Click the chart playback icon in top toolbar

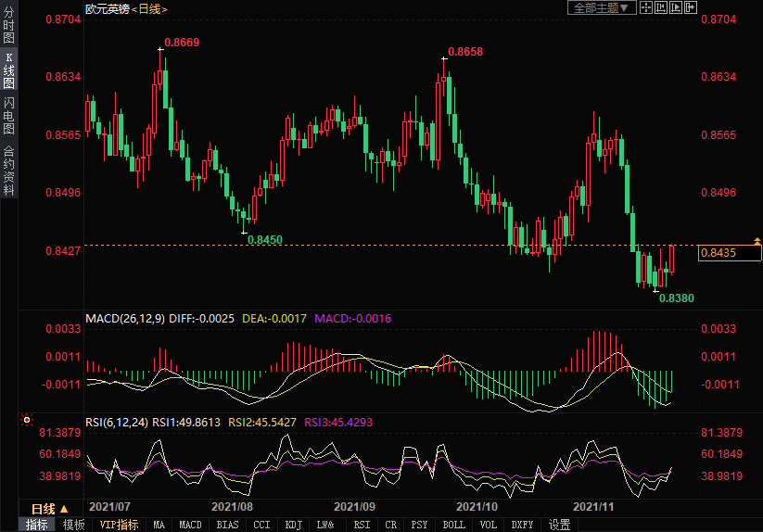[x=675, y=7]
